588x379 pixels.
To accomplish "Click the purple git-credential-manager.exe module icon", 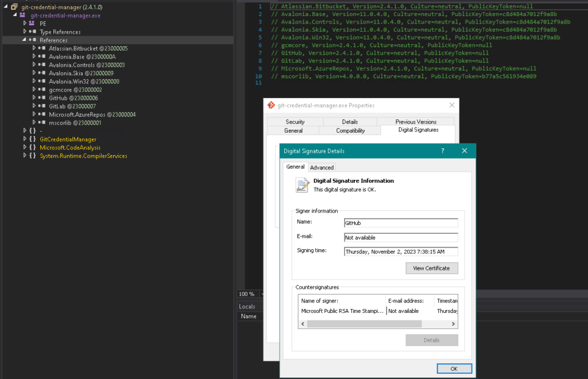I will pos(22,15).
